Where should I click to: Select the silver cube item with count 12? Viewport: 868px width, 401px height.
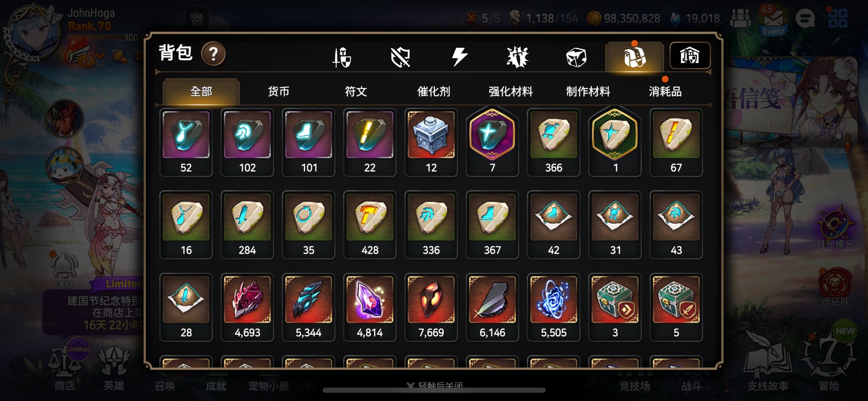click(431, 143)
